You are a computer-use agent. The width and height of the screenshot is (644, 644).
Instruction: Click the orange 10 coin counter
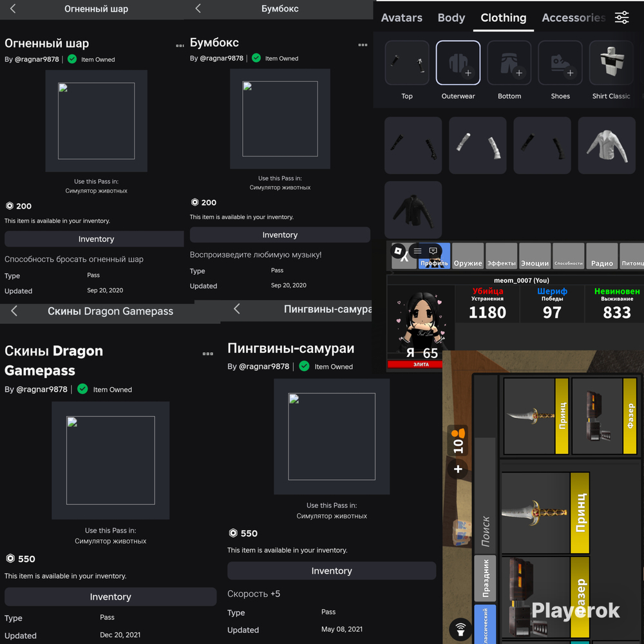(458, 440)
